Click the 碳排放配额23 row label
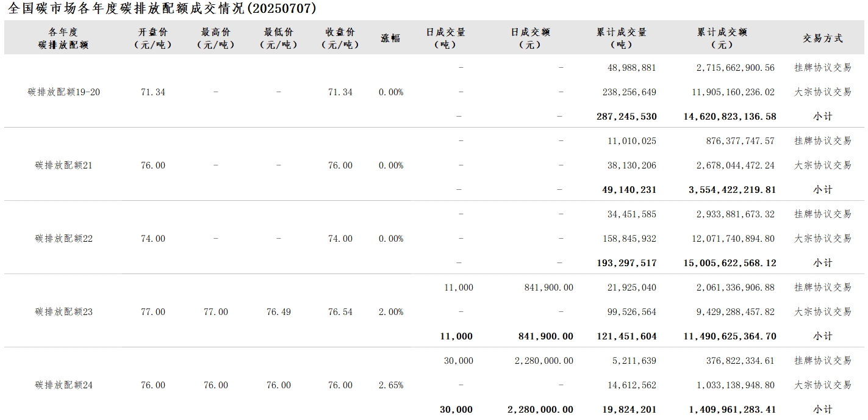This screenshot has height=420, width=868. coord(64,312)
